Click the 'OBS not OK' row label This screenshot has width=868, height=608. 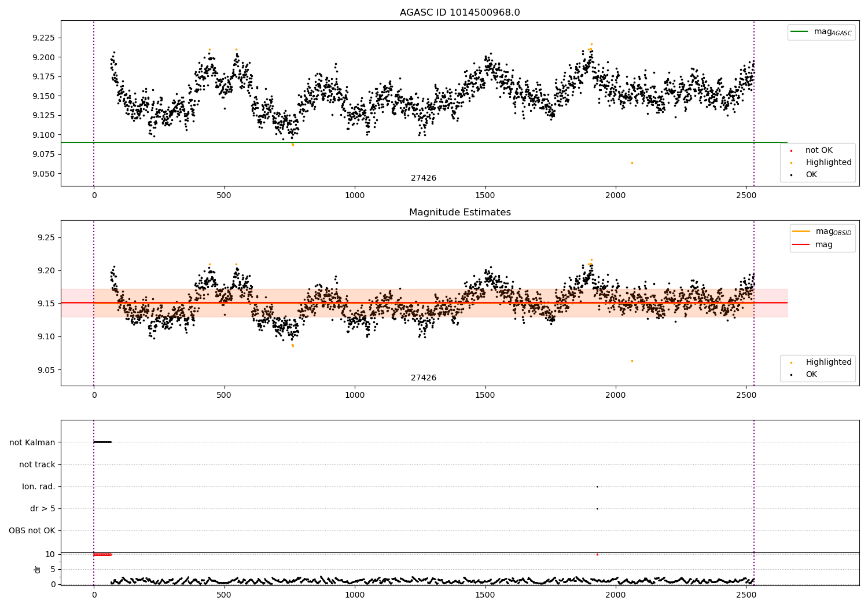click(32, 530)
